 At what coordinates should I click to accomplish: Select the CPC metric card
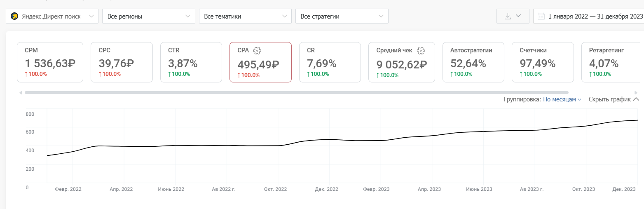122,62
